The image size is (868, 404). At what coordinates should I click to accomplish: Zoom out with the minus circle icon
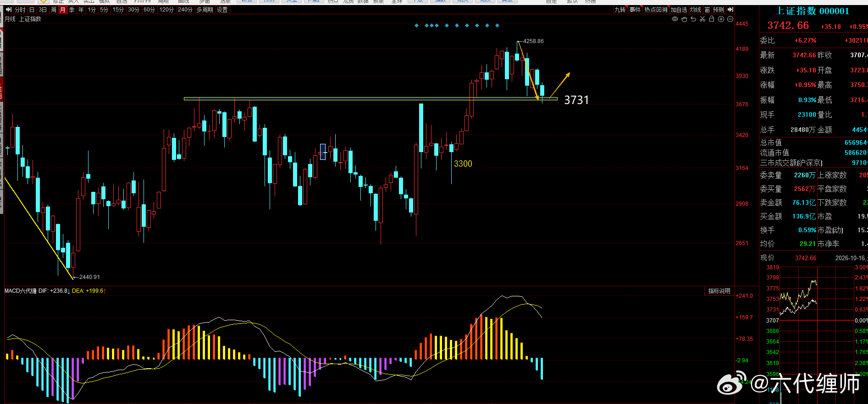(730, 19)
